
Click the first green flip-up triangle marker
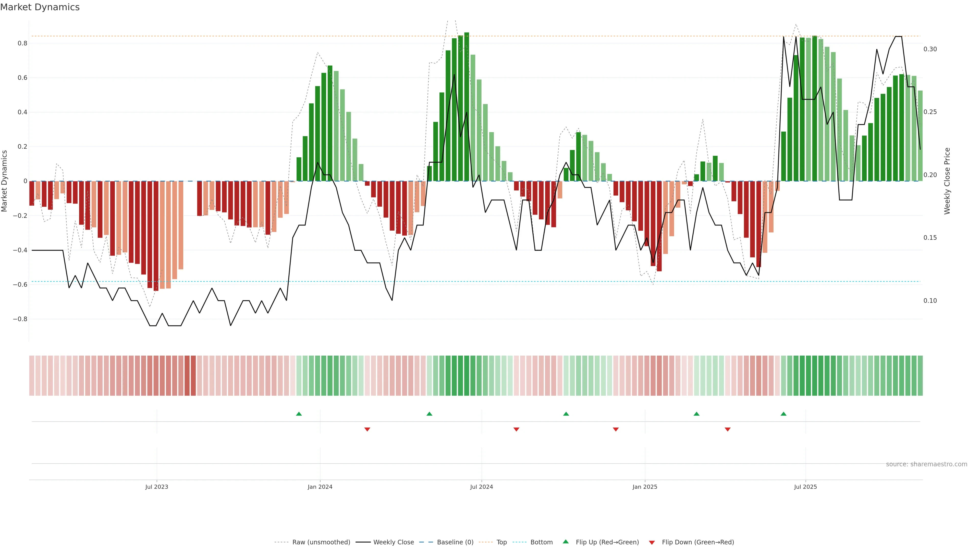click(x=299, y=414)
